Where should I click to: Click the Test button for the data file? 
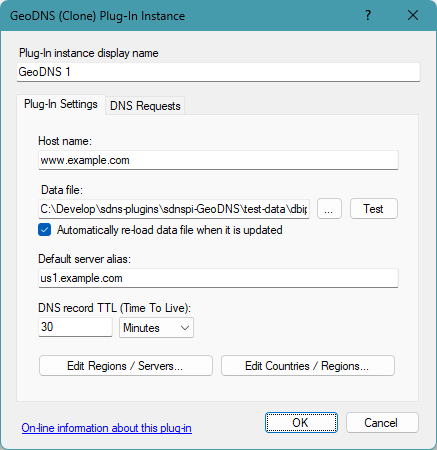pos(373,209)
